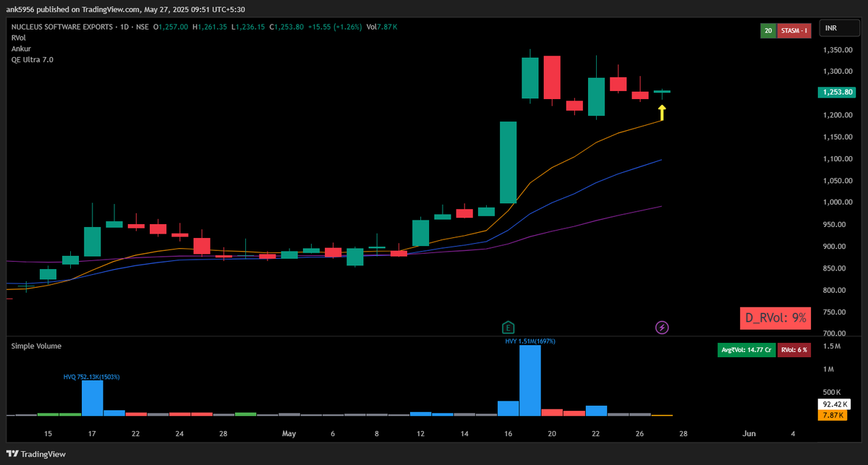Click the 1 M volume axis label
Image resolution: width=868 pixels, height=465 pixels.
829,370
